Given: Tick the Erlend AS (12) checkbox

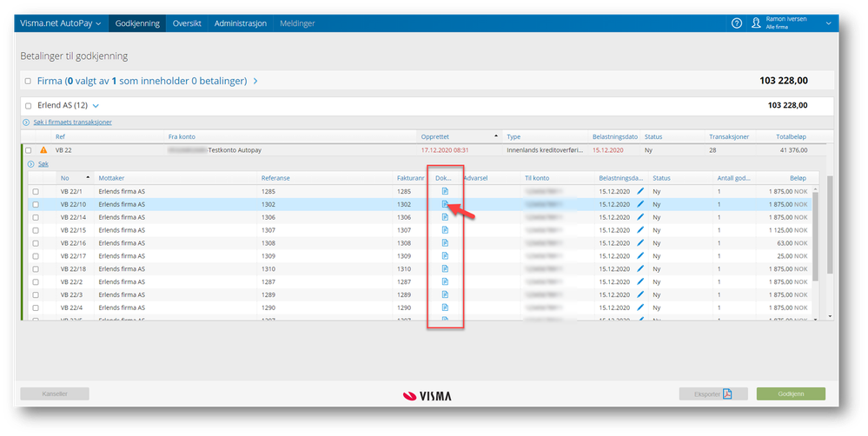Looking at the screenshot, I should click(28, 106).
